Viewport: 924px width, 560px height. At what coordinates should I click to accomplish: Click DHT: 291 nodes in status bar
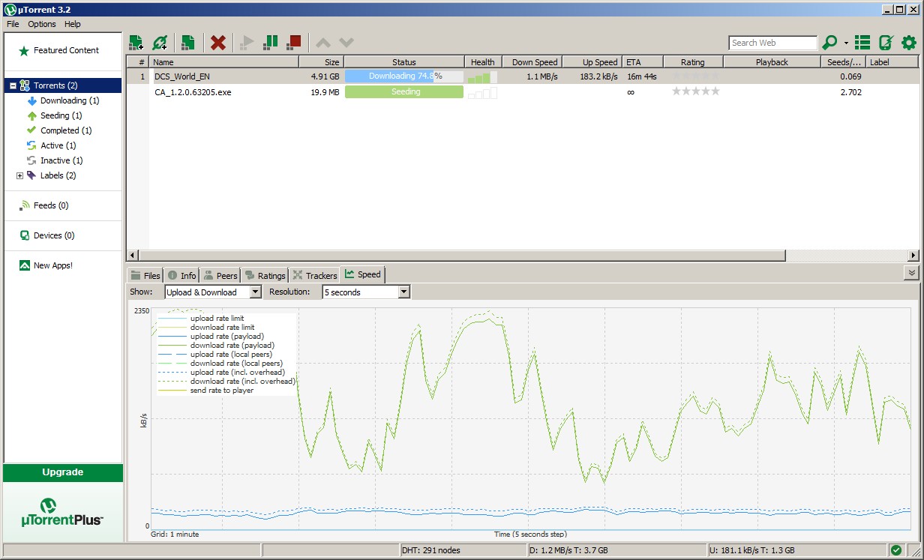click(431, 550)
